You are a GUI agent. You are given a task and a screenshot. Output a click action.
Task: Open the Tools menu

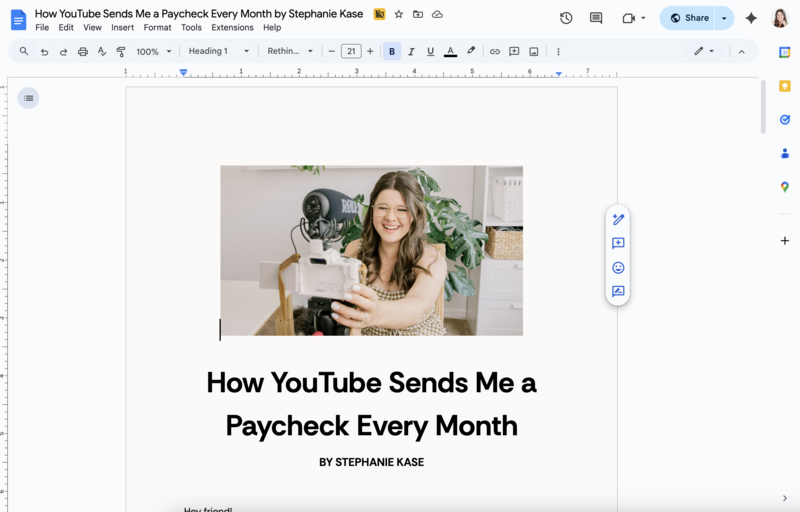click(x=191, y=28)
